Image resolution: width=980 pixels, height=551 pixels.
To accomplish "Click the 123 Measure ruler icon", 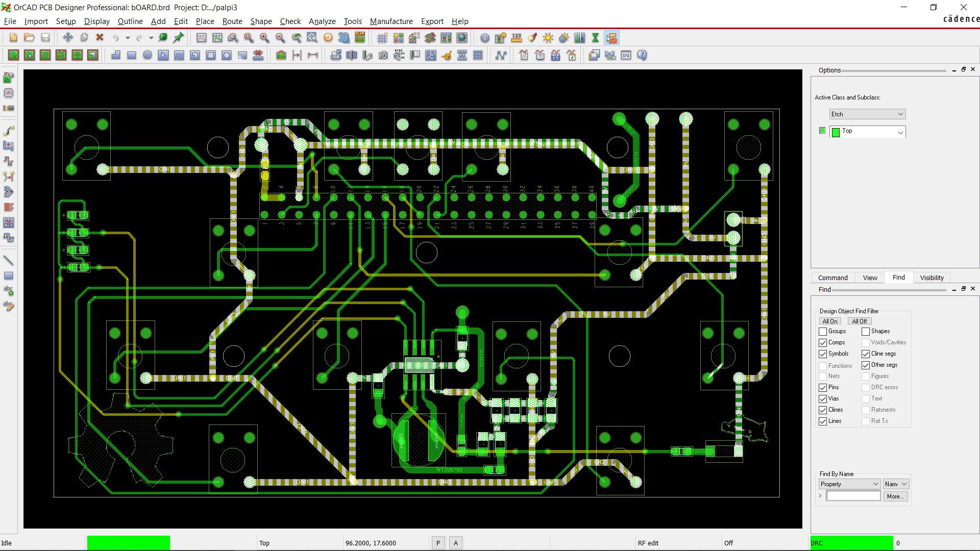I will (517, 38).
